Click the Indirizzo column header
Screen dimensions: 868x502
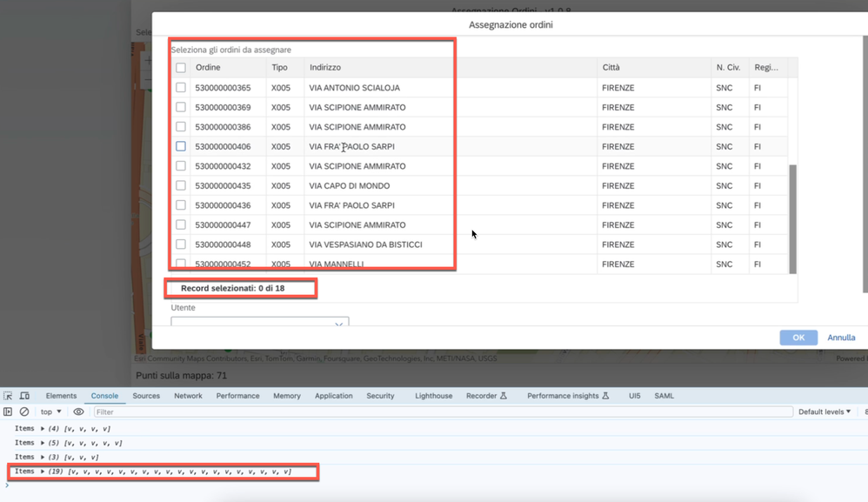pyautogui.click(x=451, y=68)
